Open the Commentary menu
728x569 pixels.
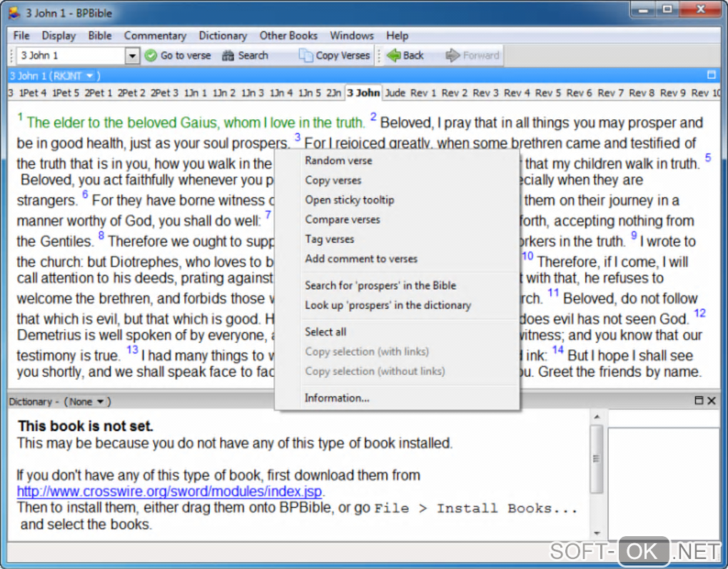click(155, 36)
